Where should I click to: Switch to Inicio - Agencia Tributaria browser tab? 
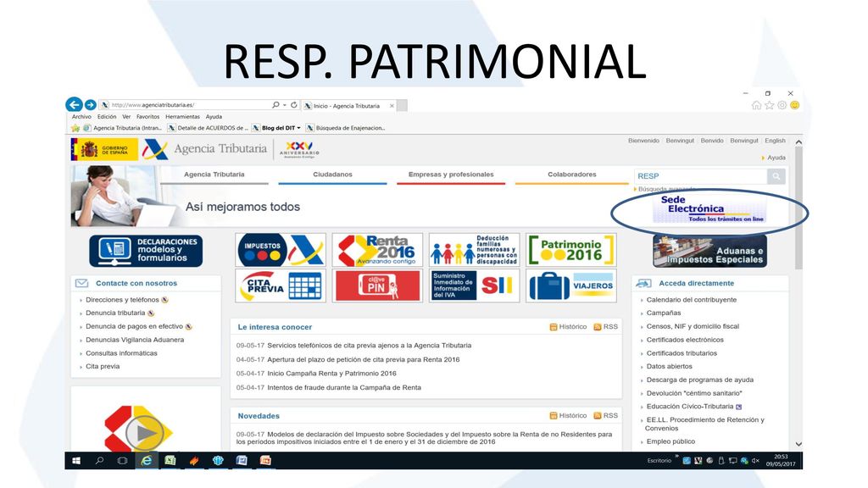click(x=348, y=106)
